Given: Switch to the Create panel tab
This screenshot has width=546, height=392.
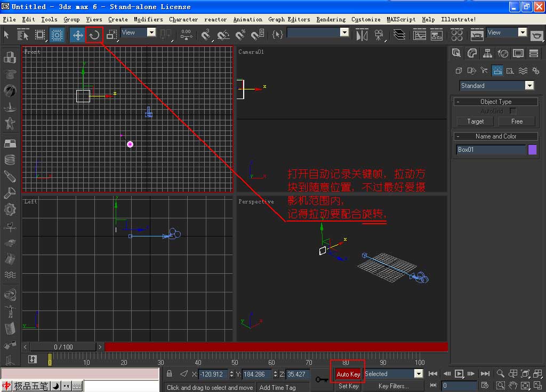Looking at the screenshot, I should coord(456,53).
